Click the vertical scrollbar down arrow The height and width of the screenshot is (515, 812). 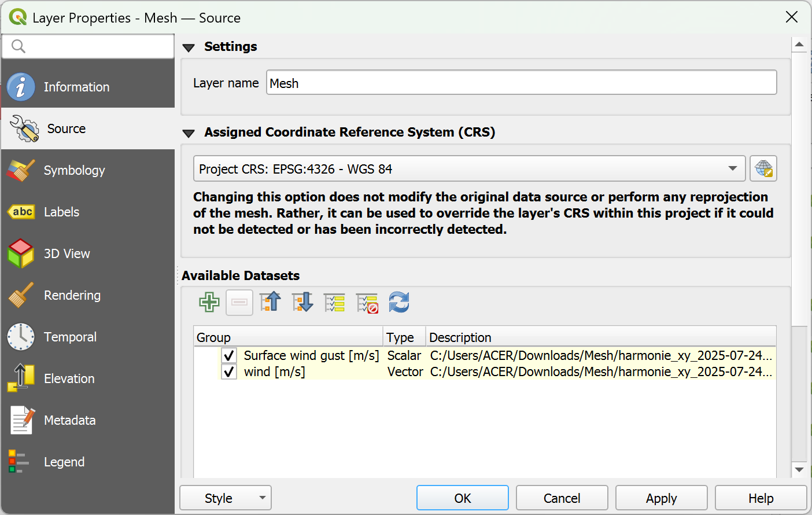click(799, 470)
